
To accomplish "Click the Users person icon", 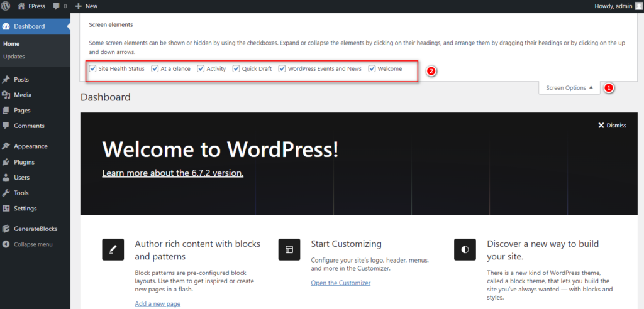I will tap(6, 177).
